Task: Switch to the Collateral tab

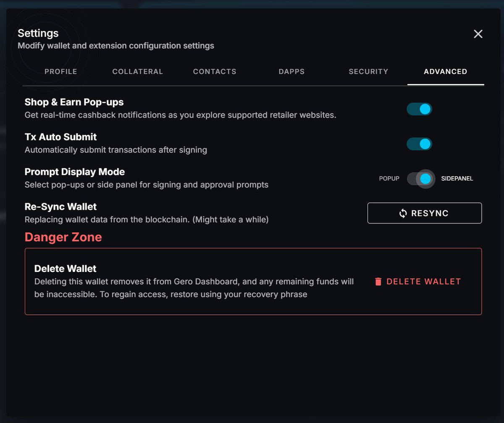Action: click(x=138, y=71)
